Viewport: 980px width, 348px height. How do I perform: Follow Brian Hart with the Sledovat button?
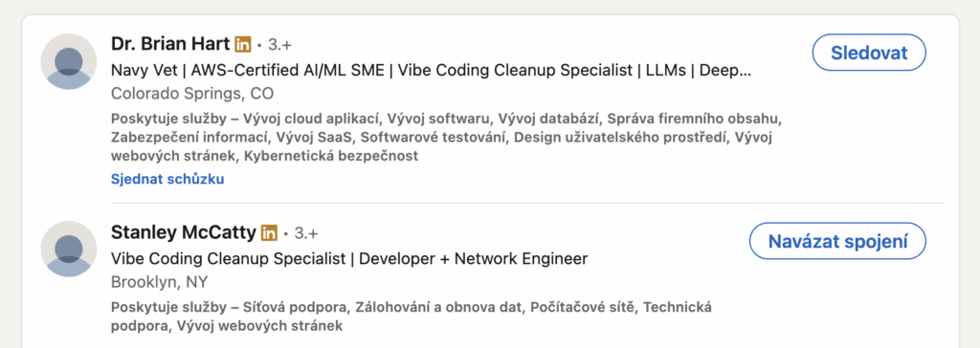tap(869, 53)
